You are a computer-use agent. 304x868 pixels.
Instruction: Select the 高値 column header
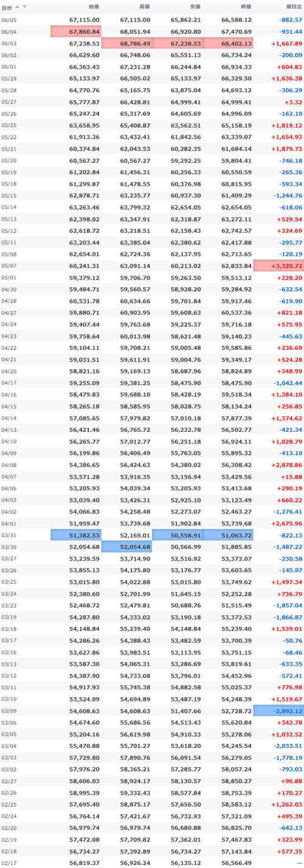click(145, 7)
